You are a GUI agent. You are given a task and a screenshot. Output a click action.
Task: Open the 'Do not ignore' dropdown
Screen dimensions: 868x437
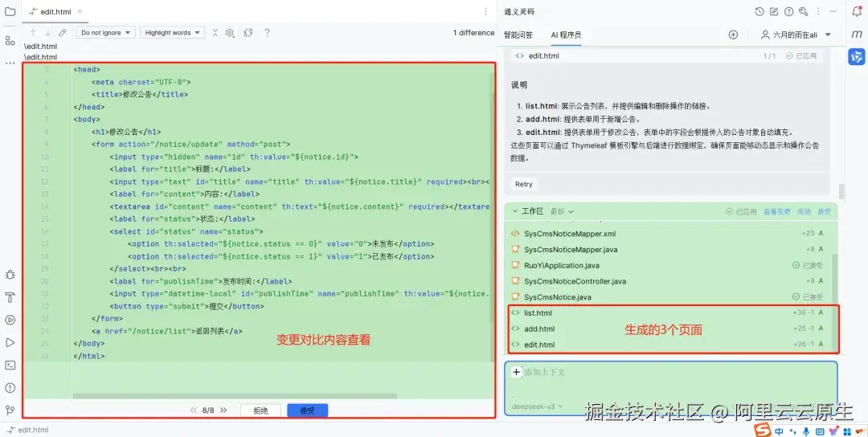tap(106, 33)
